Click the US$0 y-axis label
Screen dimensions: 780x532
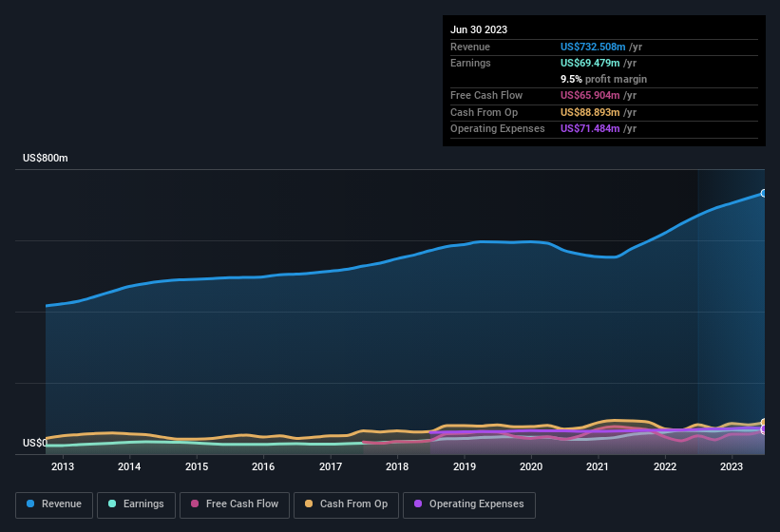34,444
